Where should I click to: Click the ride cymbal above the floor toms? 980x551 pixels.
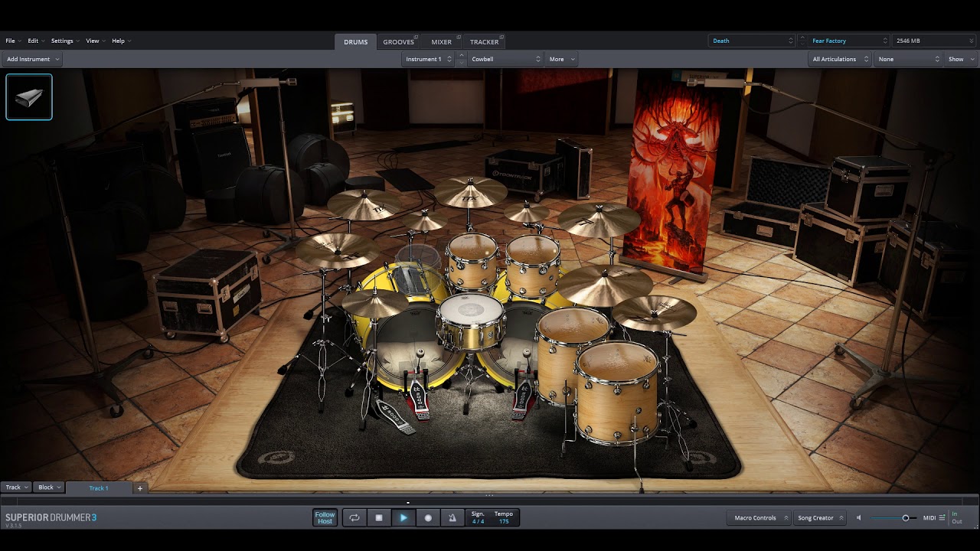click(x=604, y=285)
